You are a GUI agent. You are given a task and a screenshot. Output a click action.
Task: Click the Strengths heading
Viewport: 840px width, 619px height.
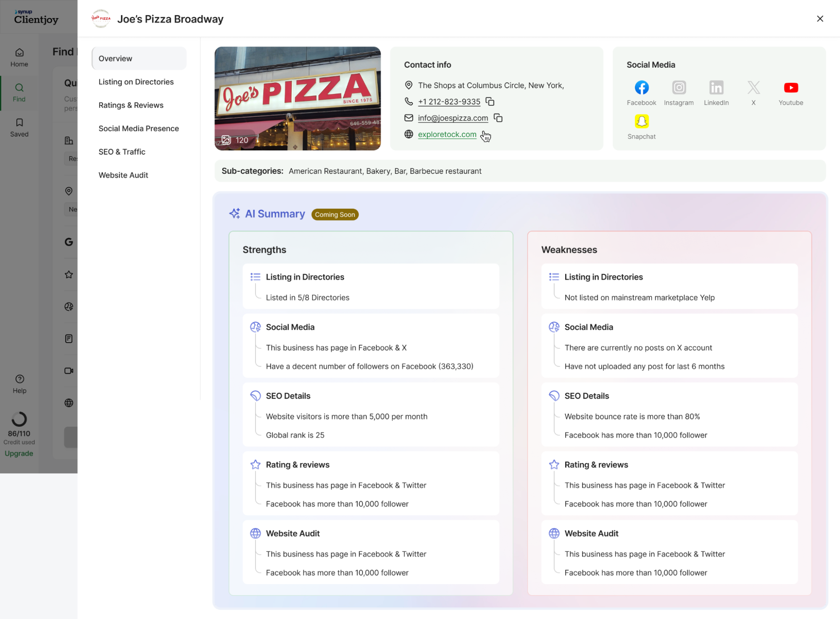tap(264, 249)
